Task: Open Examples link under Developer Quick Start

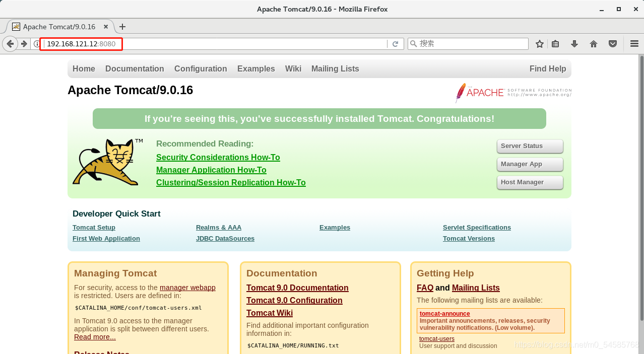Action: point(335,228)
